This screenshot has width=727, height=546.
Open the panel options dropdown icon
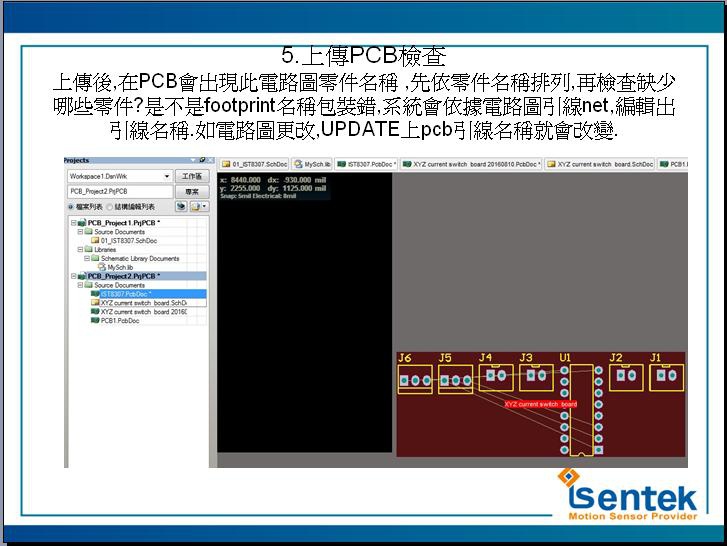point(199,206)
